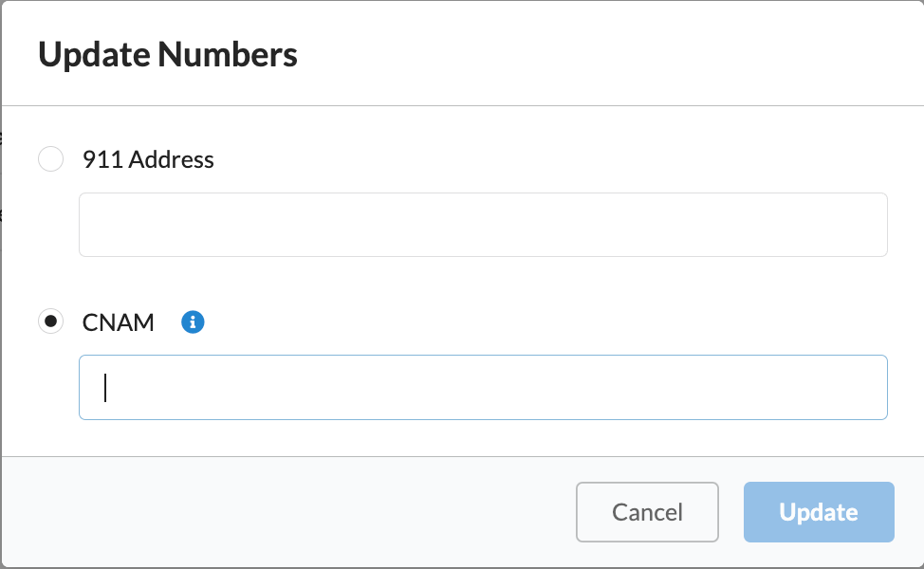Click the gray footer area left of Cancel

(x=288, y=512)
